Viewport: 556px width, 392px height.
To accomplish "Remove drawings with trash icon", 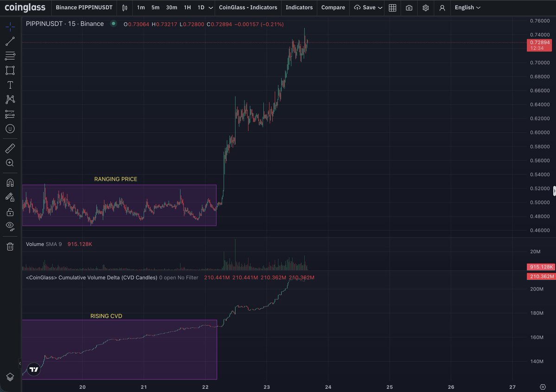I will [10, 246].
